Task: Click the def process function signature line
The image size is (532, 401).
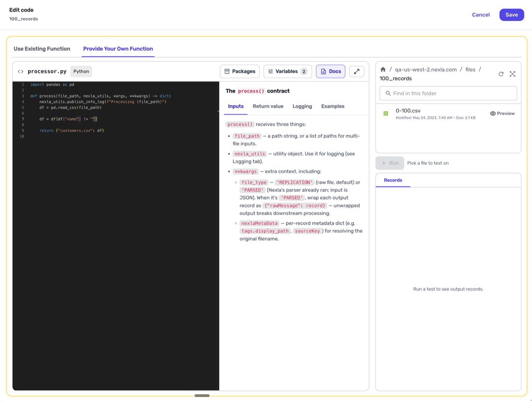Action: pos(100,96)
